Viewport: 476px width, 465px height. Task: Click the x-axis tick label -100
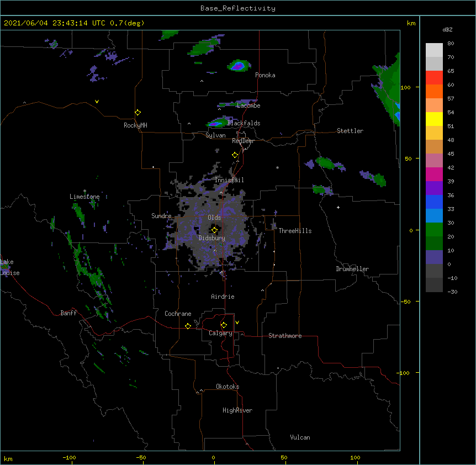pyautogui.click(x=69, y=457)
